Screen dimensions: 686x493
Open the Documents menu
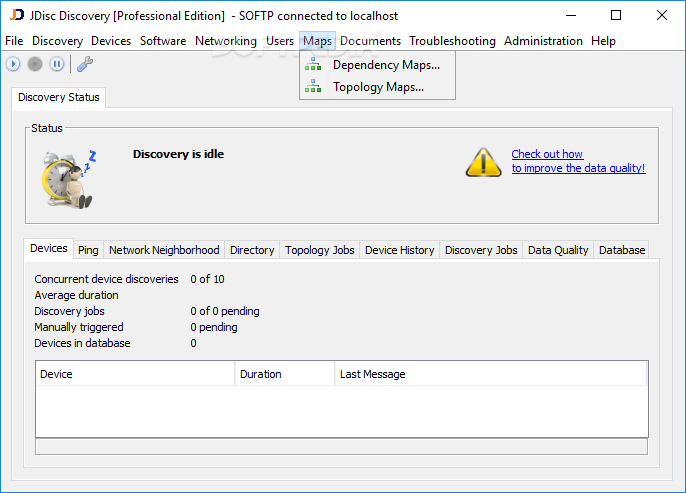pyautogui.click(x=370, y=41)
